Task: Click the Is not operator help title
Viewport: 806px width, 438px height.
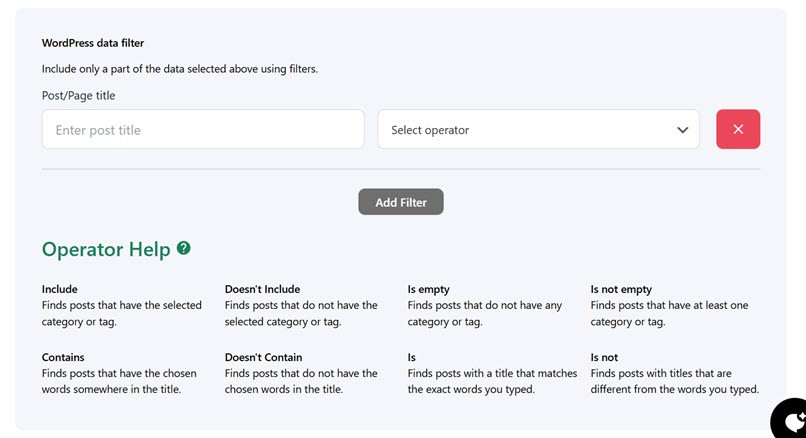Action: pos(604,357)
